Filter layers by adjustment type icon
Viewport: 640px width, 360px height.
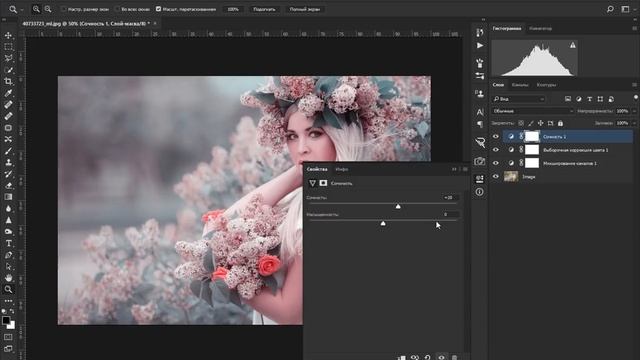579,99
